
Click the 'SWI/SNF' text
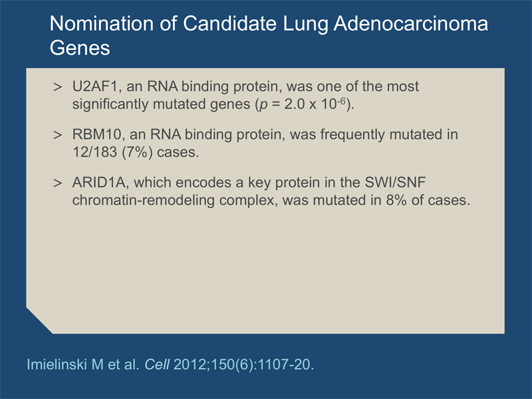pyautogui.click(x=395, y=182)
